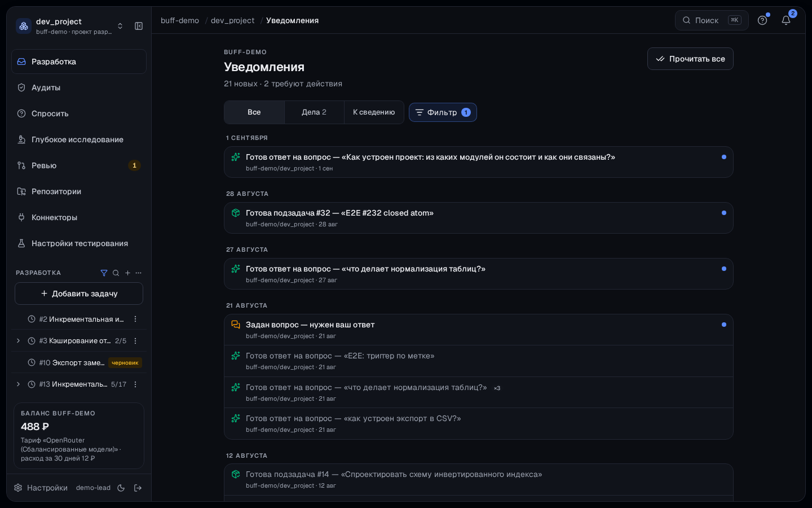Open the kebab menu for task #13

pos(135,384)
